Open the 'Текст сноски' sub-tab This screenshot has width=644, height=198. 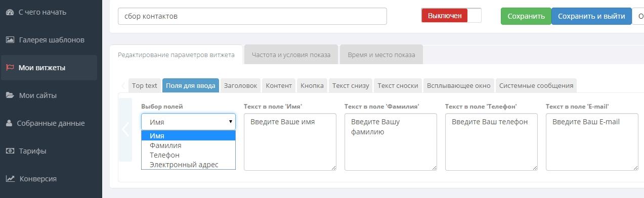tap(398, 85)
